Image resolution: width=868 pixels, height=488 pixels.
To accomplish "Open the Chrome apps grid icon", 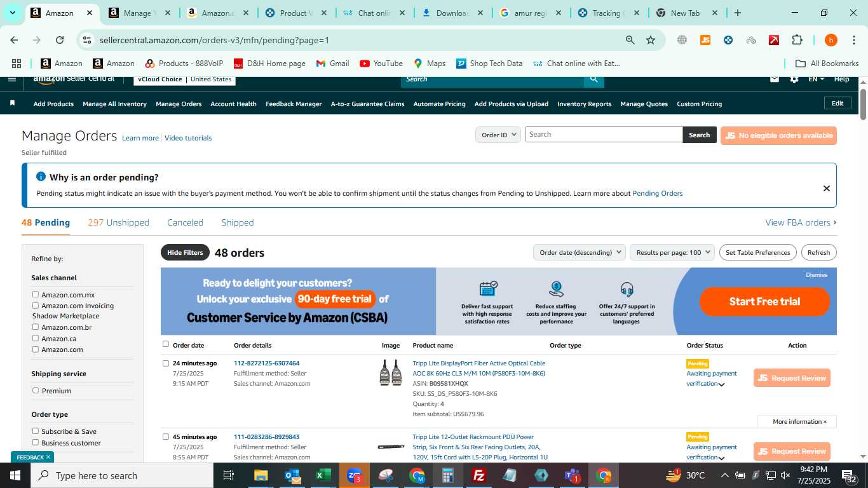I will pyautogui.click(x=17, y=64).
